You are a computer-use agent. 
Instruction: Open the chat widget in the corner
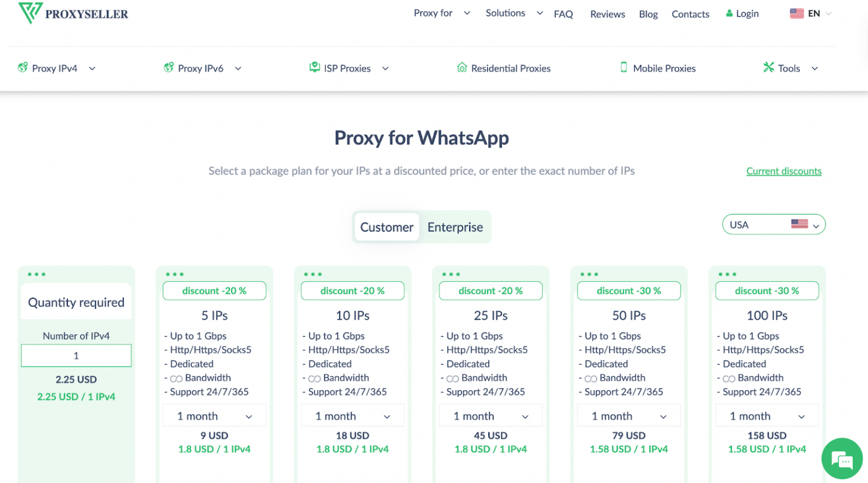tap(841, 459)
